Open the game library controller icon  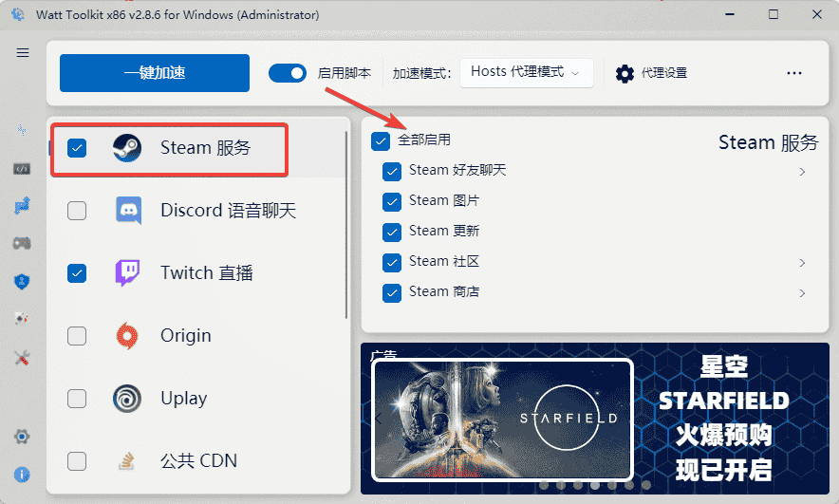22,243
